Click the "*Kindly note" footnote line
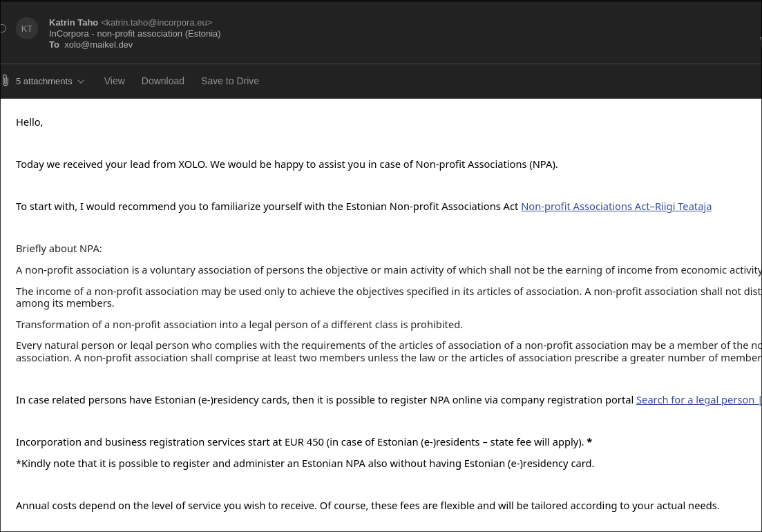Screen dimensions: 762x532 [x=305, y=464]
